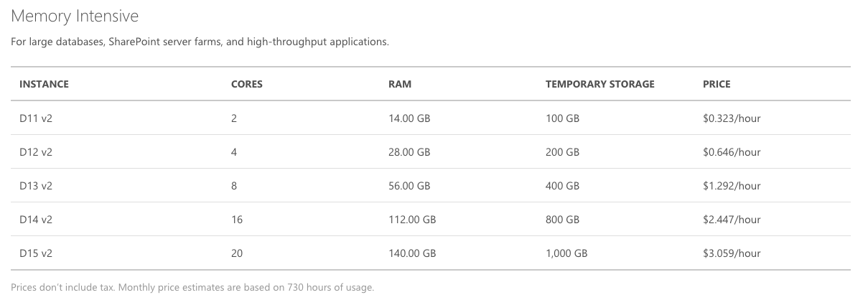Click the $0.323/hour price
Viewport: 868px width, 300px height.
click(x=731, y=118)
